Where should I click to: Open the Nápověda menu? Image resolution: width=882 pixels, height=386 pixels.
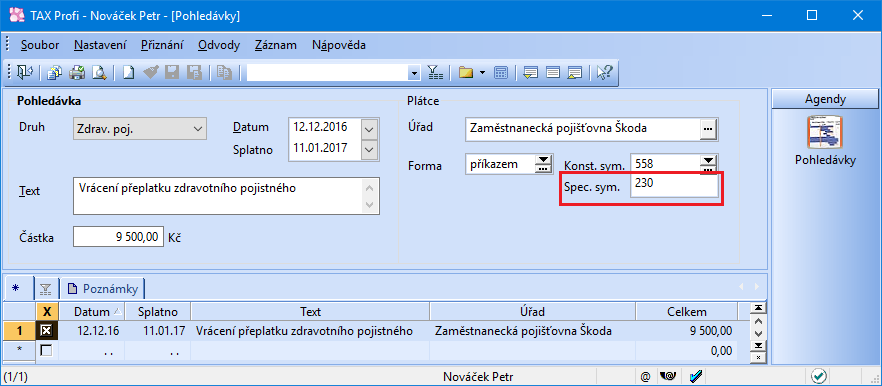click(339, 45)
